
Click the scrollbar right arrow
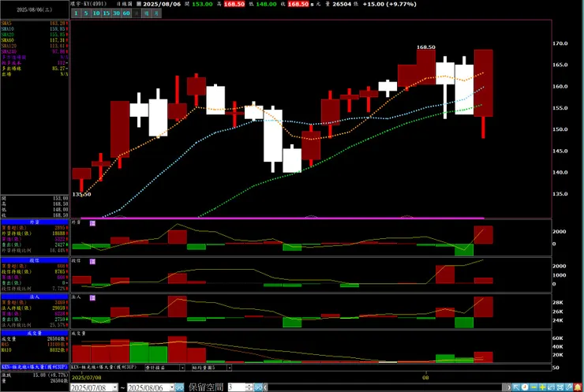(509, 387)
